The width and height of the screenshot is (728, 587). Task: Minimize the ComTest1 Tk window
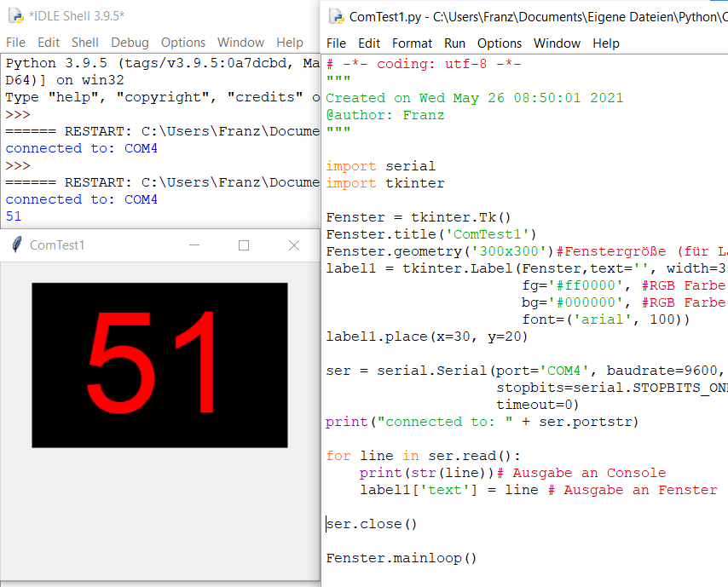tap(194, 245)
